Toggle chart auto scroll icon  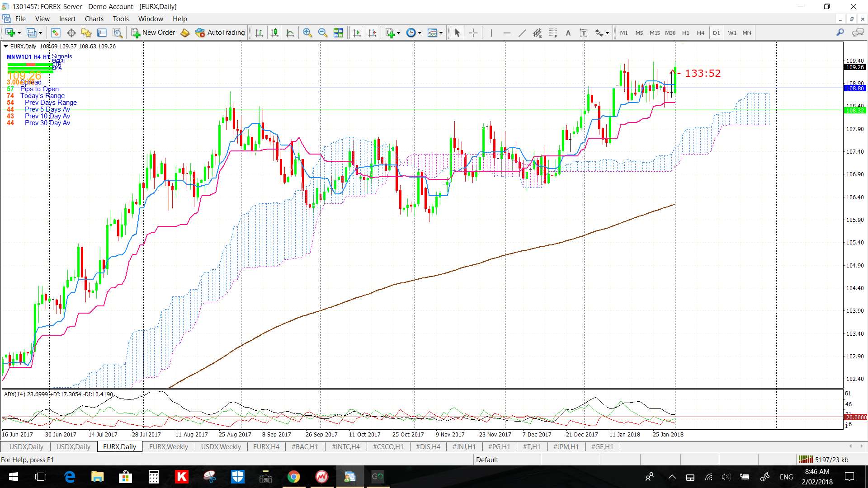357,33
